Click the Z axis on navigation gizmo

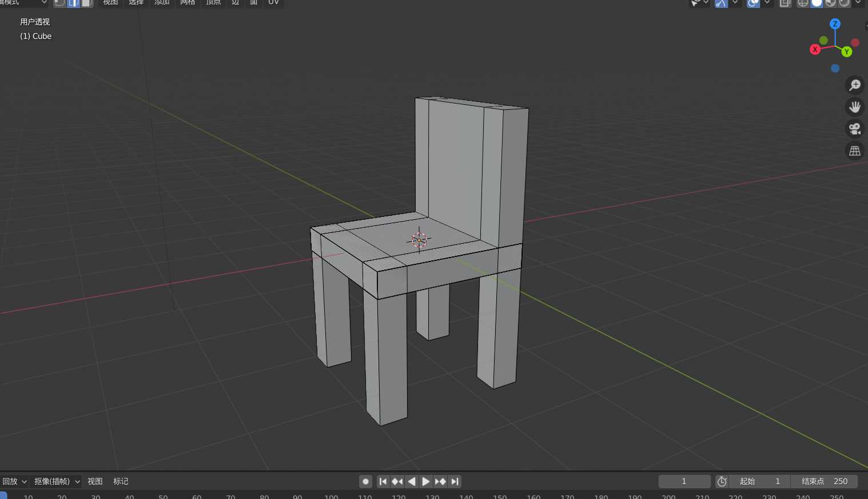[x=835, y=24]
